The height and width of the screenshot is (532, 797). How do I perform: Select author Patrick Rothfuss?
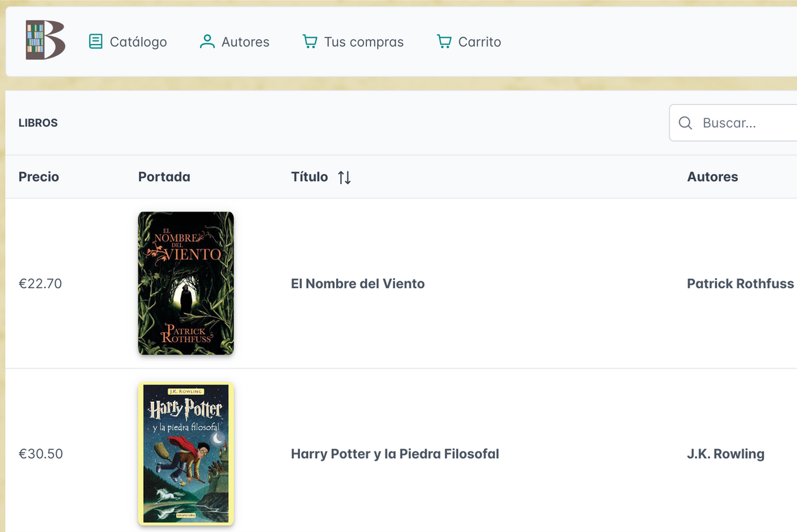(740, 283)
